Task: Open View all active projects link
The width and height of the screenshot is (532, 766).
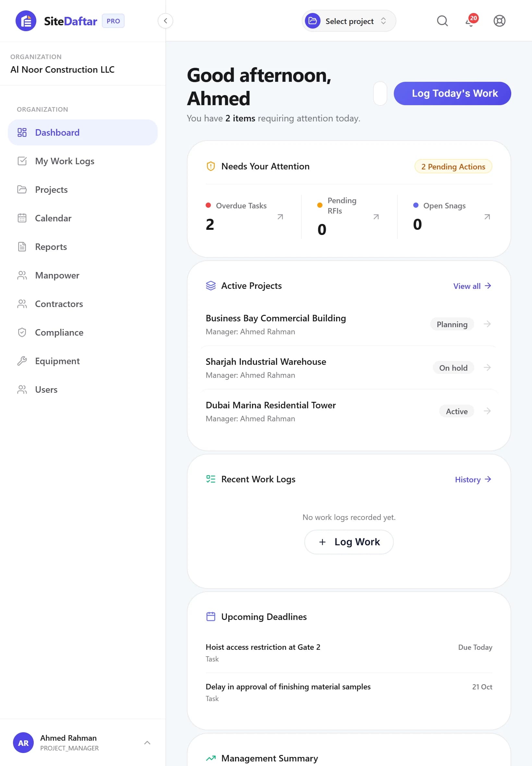Action: pos(472,286)
